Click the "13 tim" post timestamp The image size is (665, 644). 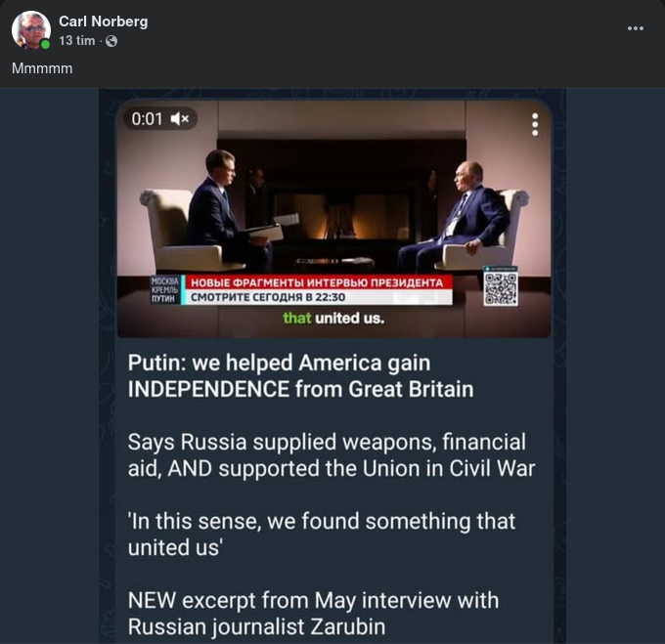tap(77, 41)
